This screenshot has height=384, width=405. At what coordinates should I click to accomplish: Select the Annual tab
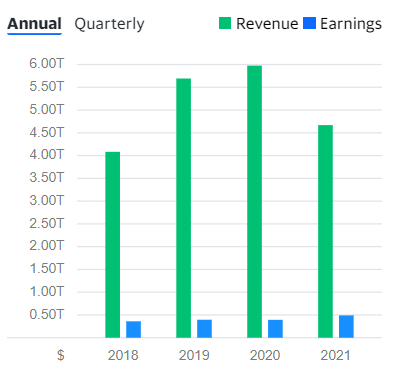34,24
